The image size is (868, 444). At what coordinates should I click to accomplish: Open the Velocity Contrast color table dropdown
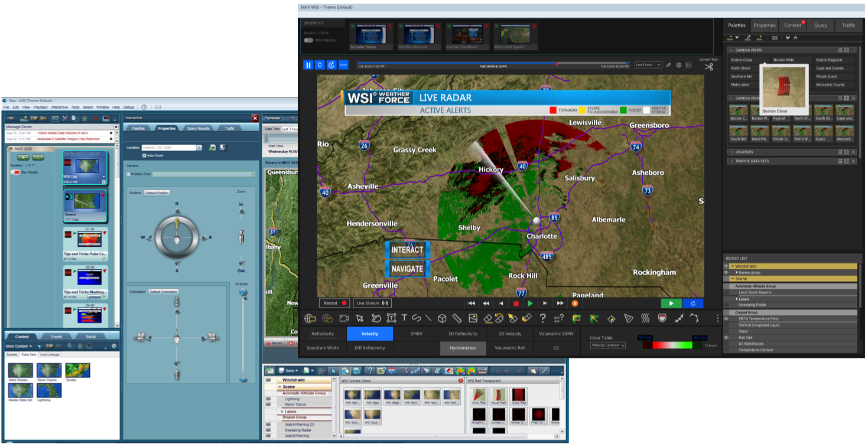click(x=607, y=345)
